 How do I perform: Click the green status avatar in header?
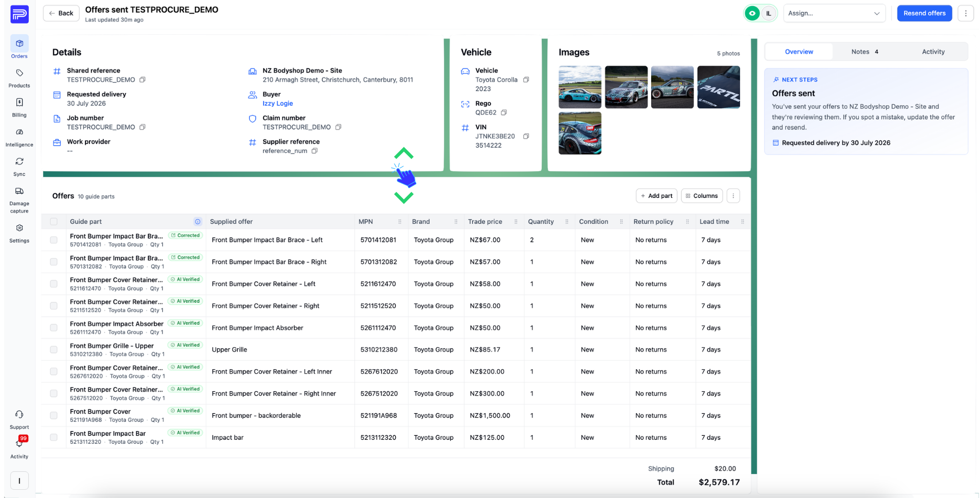pos(752,13)
